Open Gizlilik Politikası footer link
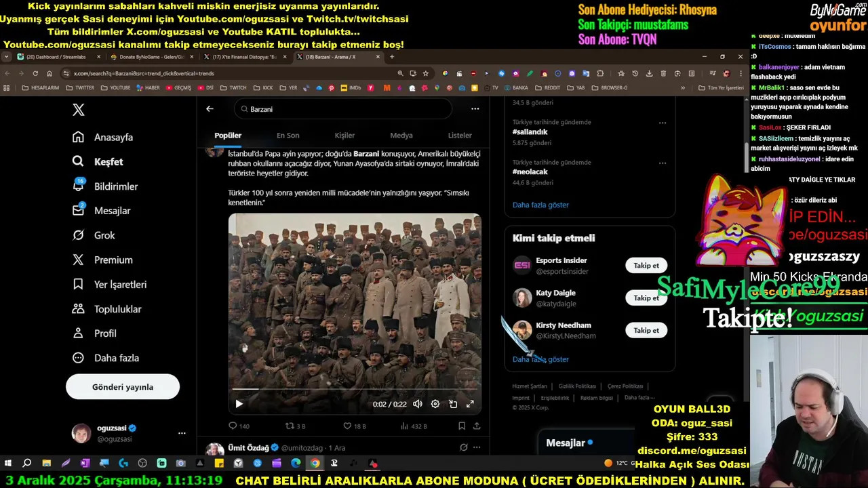 [577, 386]
